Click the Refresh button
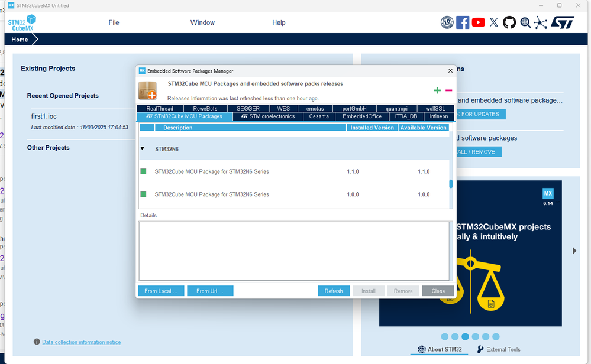This screenshot has width=591, height=364. pyautogui.click(x=334, y=291)
